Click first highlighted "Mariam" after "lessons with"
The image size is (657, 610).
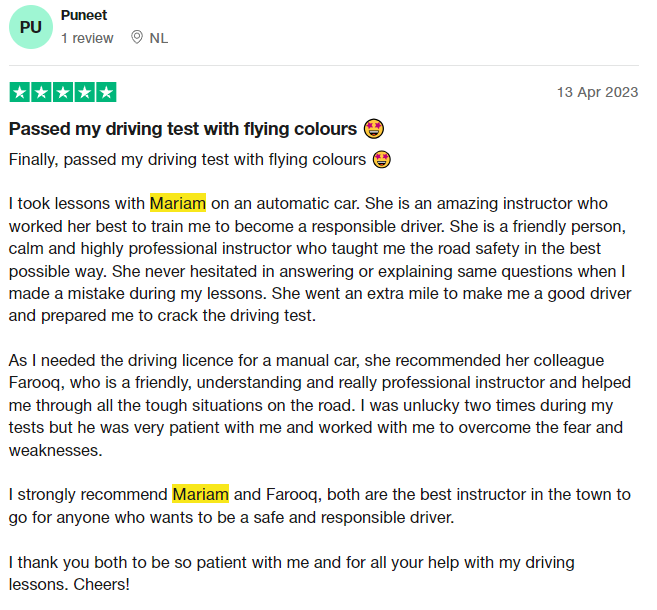click(x=178, y=203)
